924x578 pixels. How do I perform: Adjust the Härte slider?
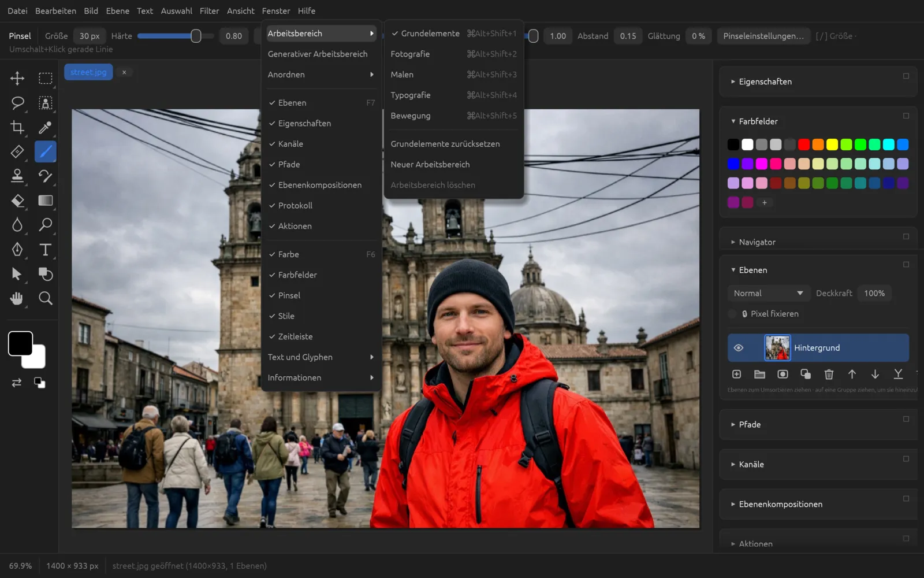coord(176,36)
